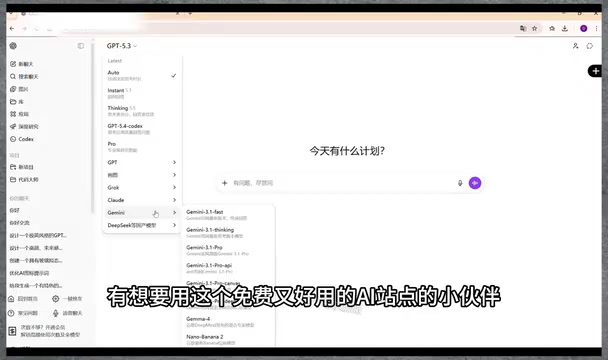Open Codex in the sidebar
This screenshot has height=360, width=608.
[x=22, y=139]
